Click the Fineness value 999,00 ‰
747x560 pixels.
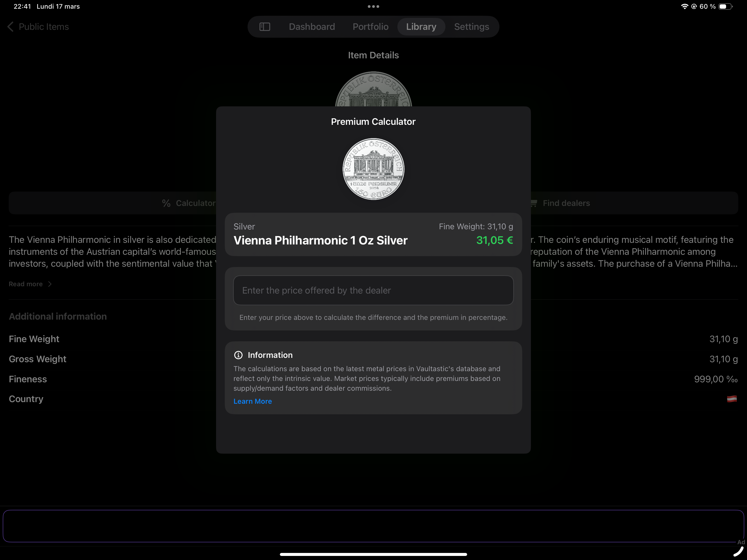(716, 379)
